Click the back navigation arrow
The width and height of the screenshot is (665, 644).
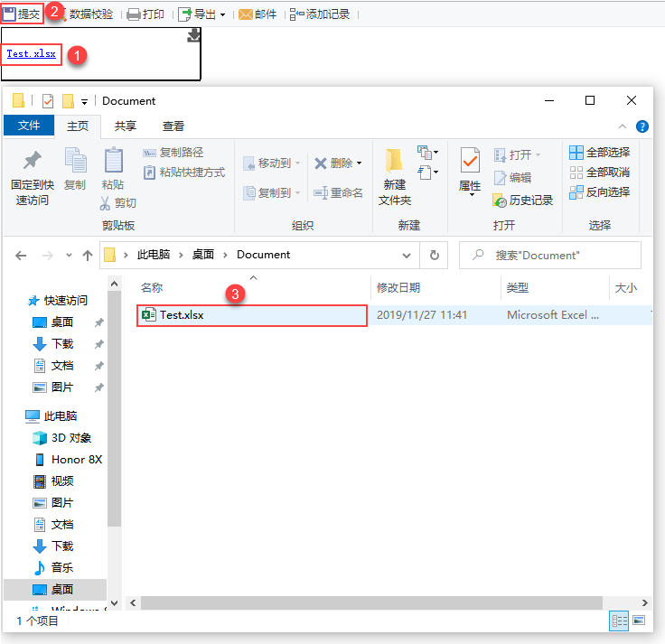21,256
